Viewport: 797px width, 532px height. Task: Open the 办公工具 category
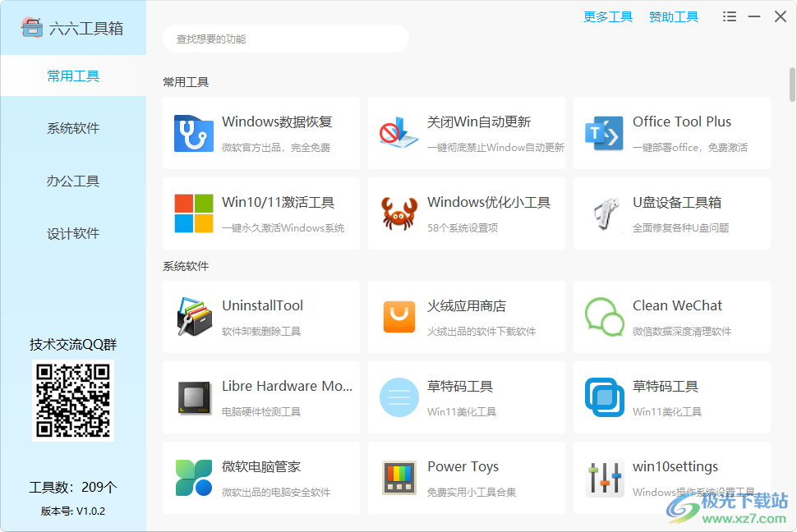click(x=73, y=181)
